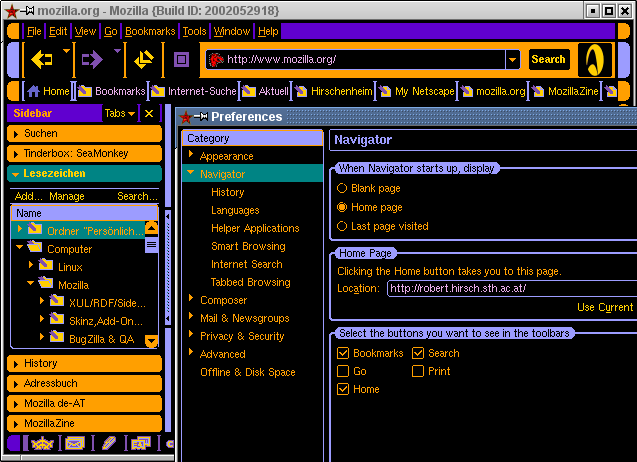Click the Linux folder icon in bookmarks
Viewport: 637px width, 462px height.
tap(46, 265)
